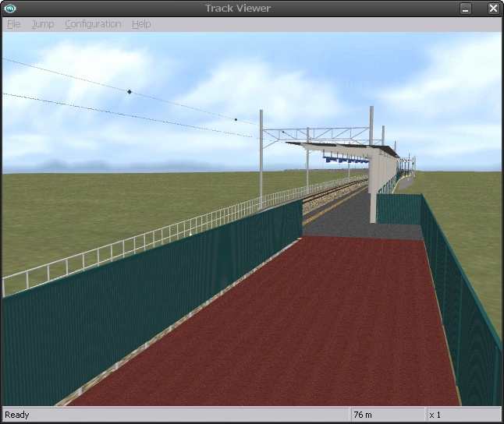Open the Help menu
The width and height of the screenshot is (504, 424).
click(x=141, y=24)
